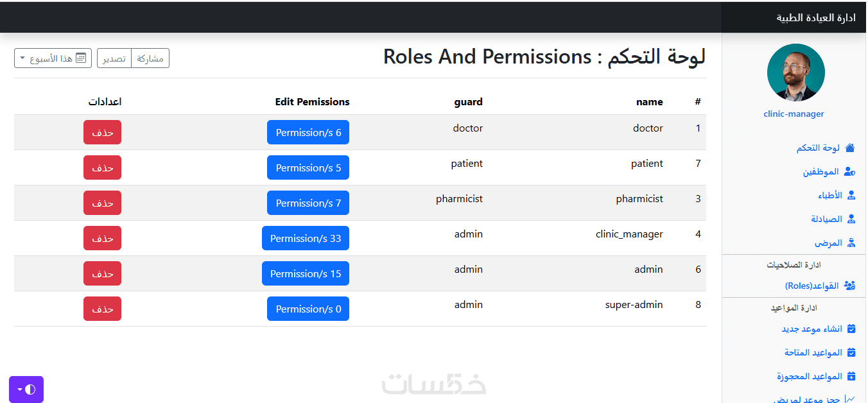Click the employees icon beside الموظفين
Viewport: 868px width, 403px height.
[x=850, y=172]
